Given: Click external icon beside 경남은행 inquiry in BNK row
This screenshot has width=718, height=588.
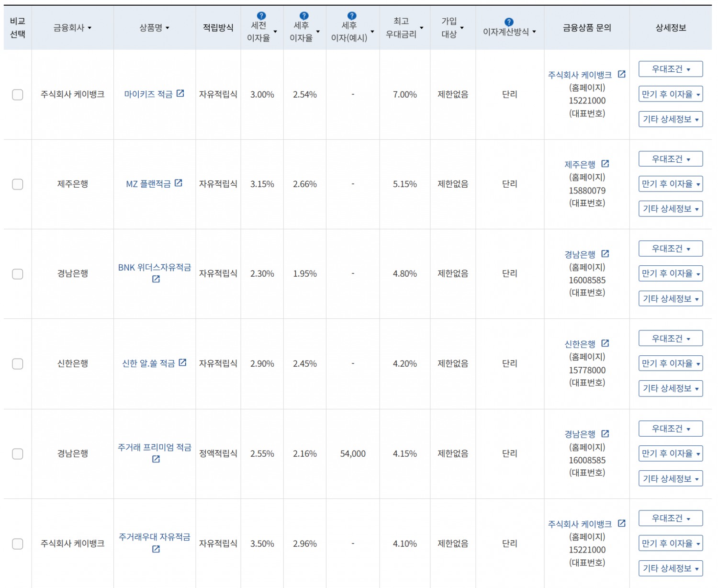Looking at the screenshot, I should coord(605,254).
